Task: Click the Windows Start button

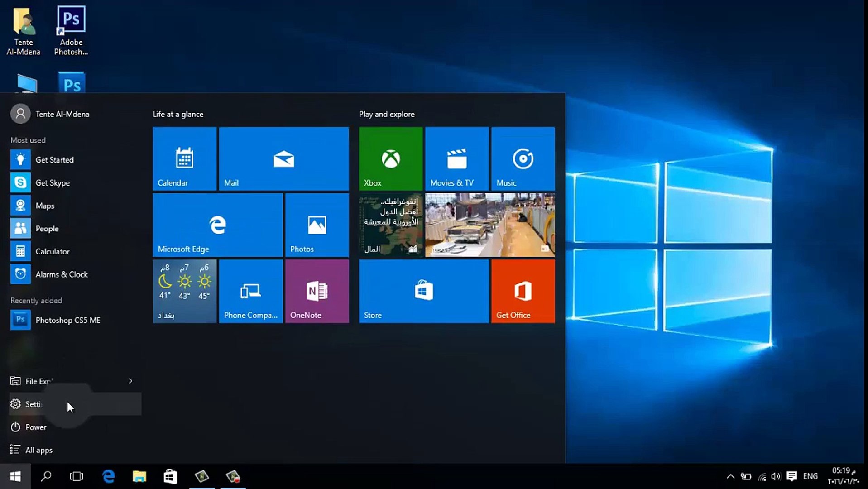Action: coord(15,476)
